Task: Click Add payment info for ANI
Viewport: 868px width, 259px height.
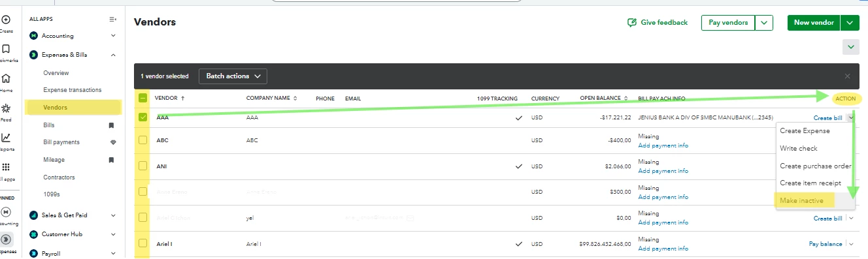Action: point(663,171)
